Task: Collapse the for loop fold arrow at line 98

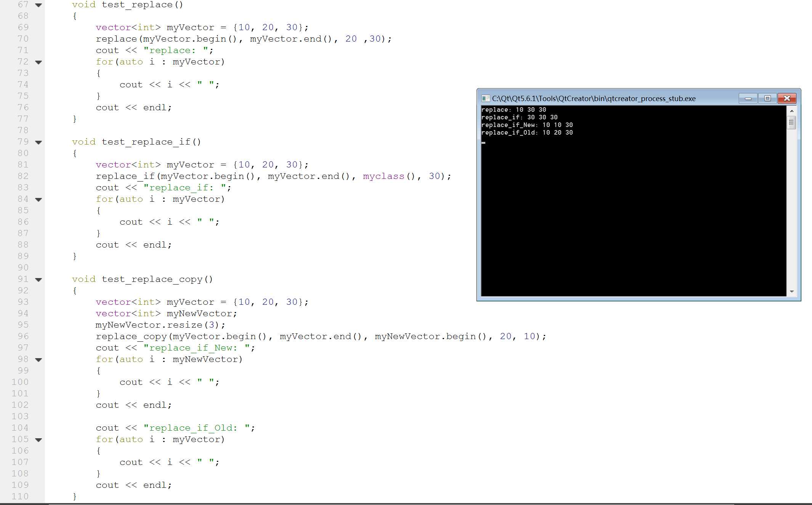Action: click(39, 360)
